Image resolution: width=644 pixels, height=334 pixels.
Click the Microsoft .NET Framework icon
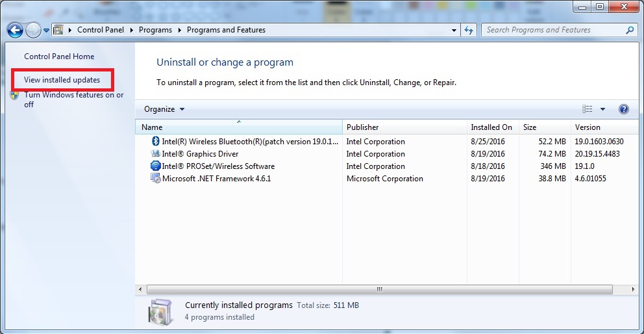coord(156,178)
